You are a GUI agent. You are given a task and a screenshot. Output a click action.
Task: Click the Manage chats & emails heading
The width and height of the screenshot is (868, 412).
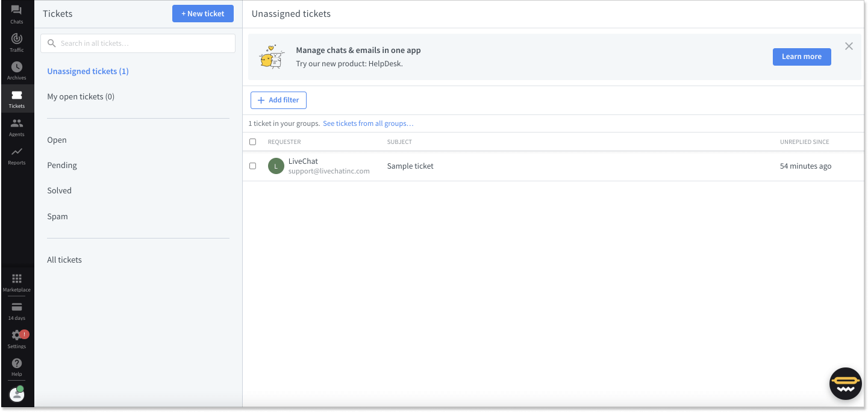[358, 50]
